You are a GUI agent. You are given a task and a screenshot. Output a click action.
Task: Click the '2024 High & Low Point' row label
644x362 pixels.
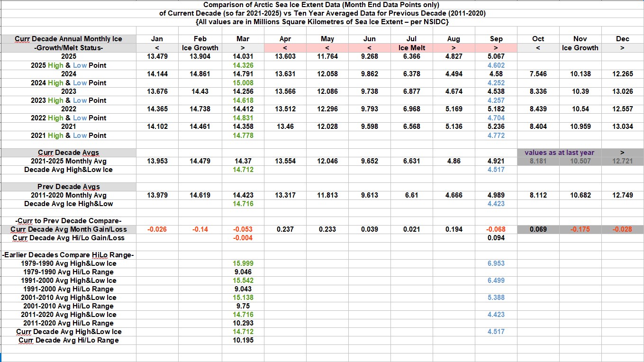68,83
